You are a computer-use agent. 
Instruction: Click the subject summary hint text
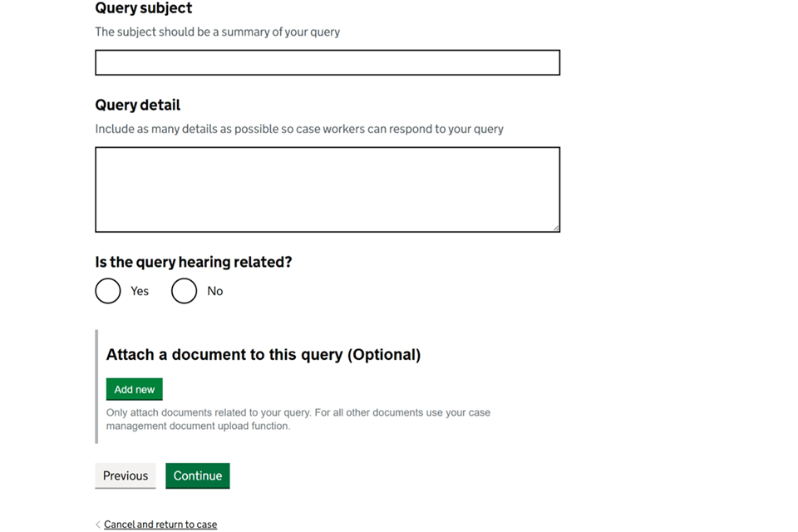(217, 32)
